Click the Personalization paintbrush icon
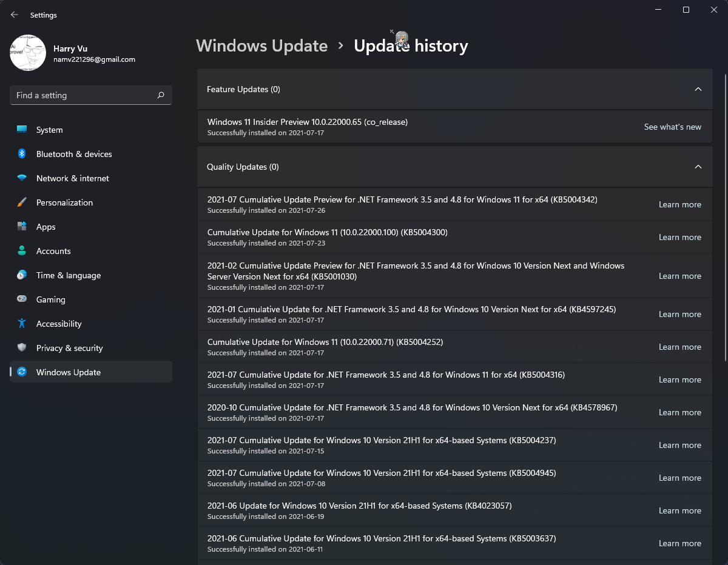728x565 pixels. [22, 202]
